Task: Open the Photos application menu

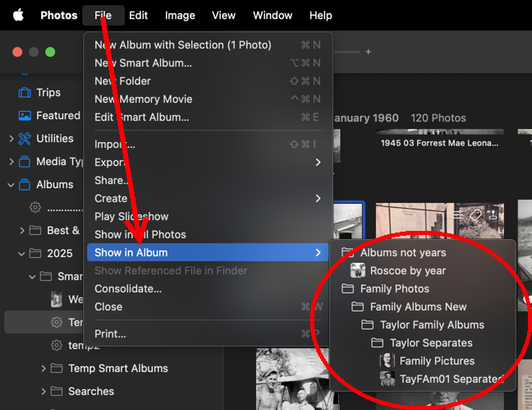Action: click(58, 16)
